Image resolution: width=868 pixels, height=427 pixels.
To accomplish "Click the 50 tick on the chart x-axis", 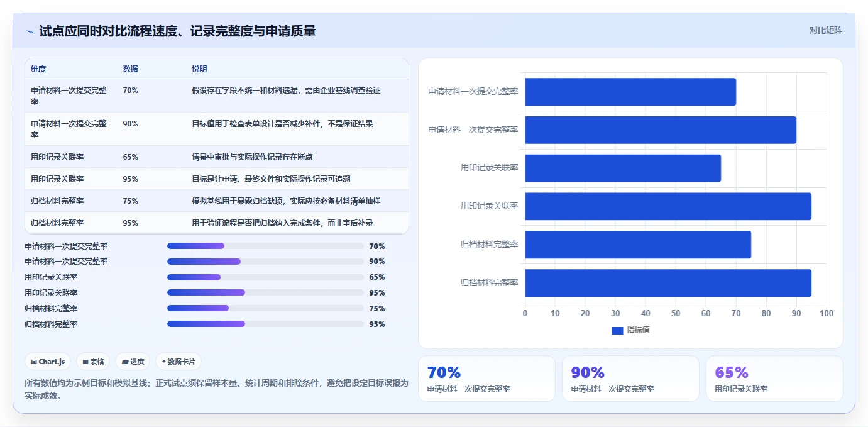I will 676,313.
